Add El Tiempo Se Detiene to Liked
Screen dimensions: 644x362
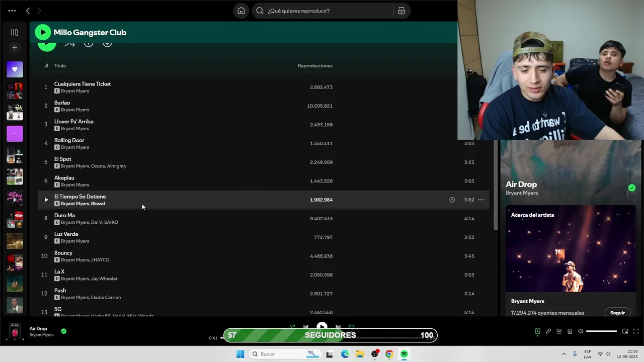(x=452, y=200)
